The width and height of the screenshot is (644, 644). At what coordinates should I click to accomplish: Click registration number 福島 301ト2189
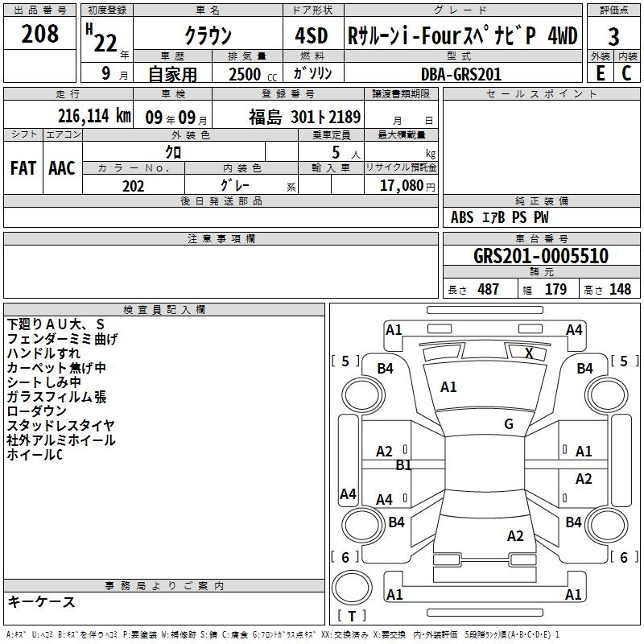(304, 116)
